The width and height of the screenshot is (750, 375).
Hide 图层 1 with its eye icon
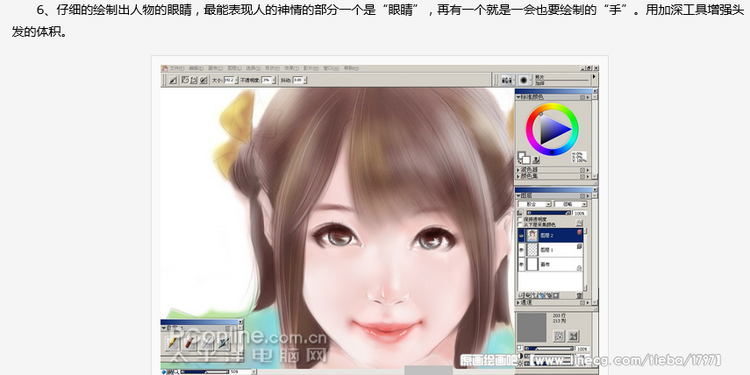521,250
